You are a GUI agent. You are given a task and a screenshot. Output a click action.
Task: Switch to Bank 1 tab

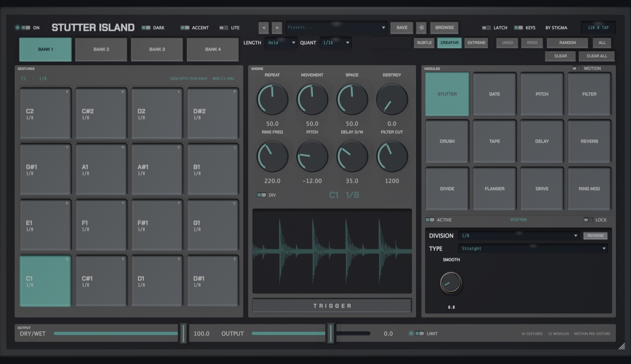click(45, 49)
